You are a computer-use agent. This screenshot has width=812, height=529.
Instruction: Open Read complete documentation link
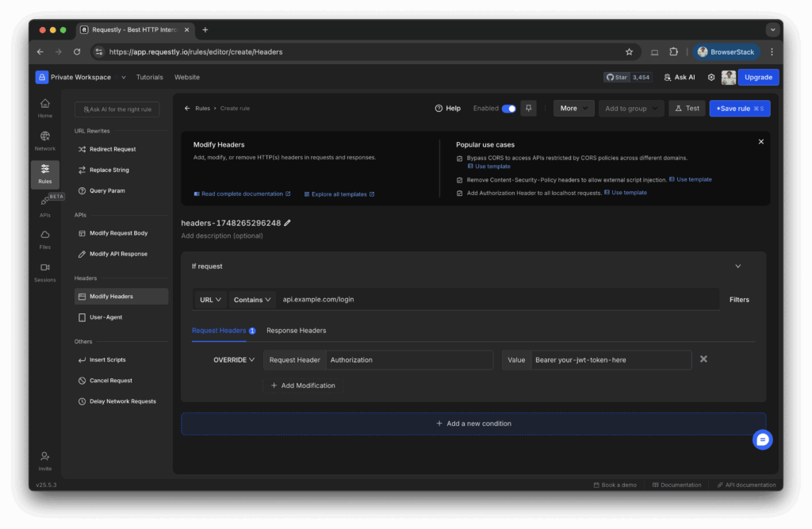coord(242,194)
